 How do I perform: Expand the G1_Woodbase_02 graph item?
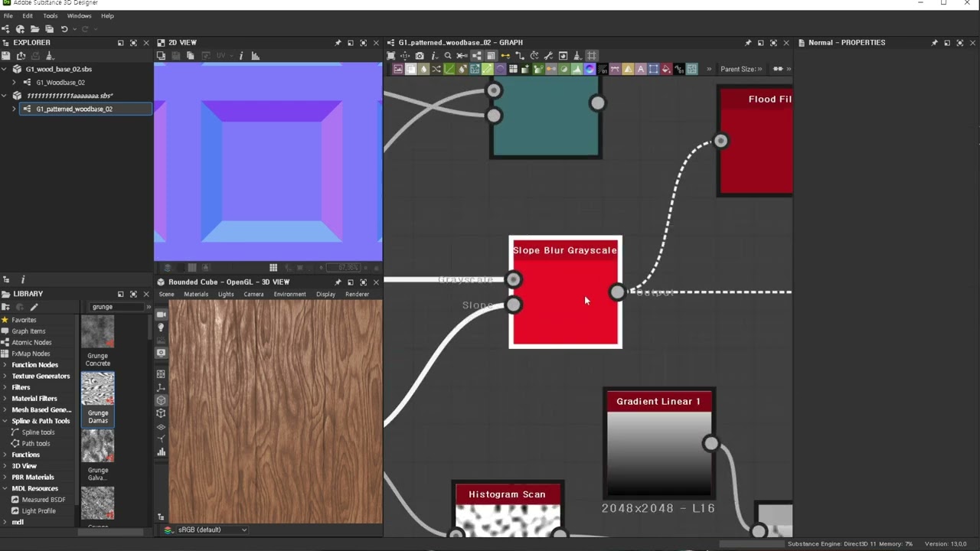15,82
